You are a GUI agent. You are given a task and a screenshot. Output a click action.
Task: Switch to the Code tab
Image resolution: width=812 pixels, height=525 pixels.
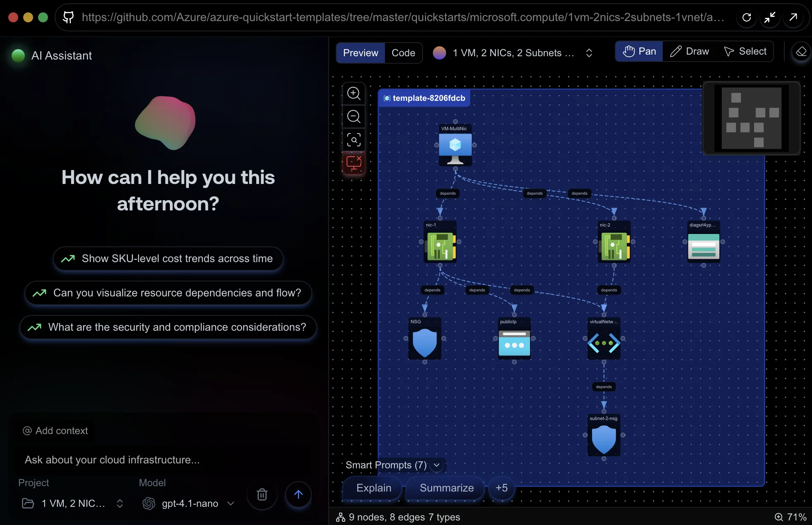coord(403,53)
